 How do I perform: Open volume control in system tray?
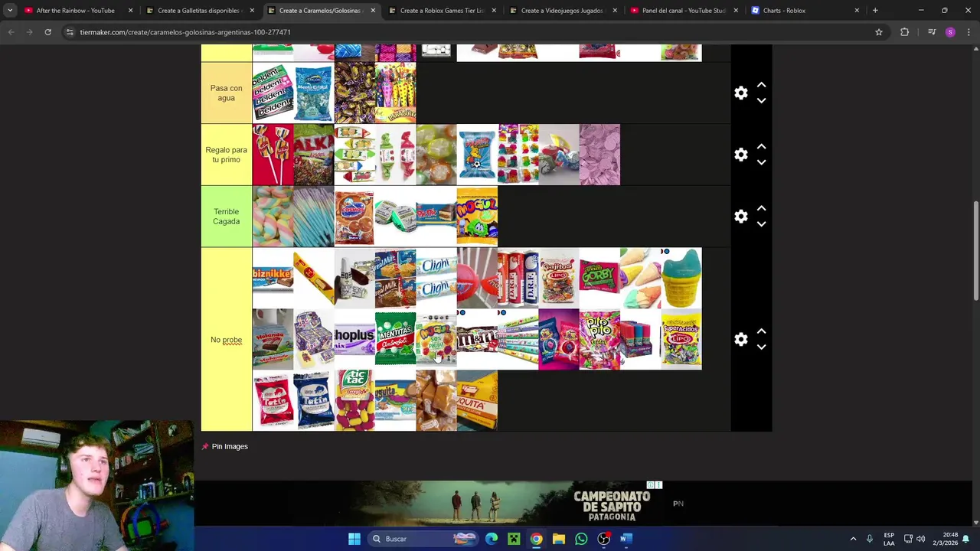point(920,539)
